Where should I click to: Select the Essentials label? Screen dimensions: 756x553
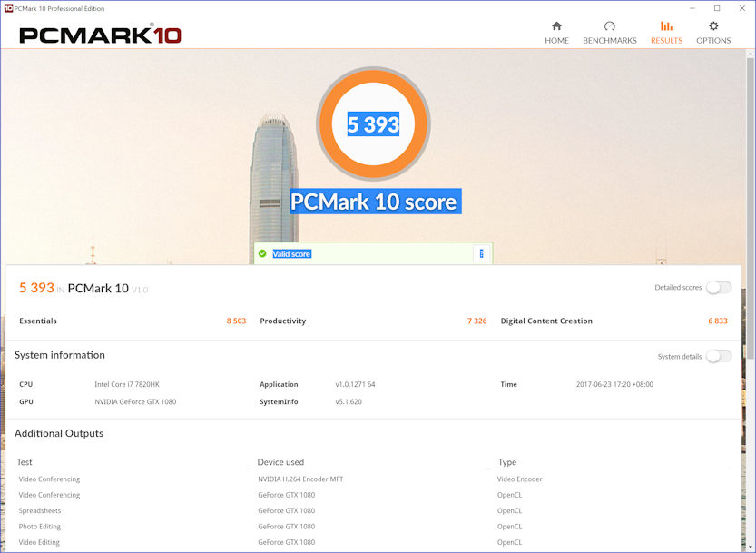click(38, 321)
